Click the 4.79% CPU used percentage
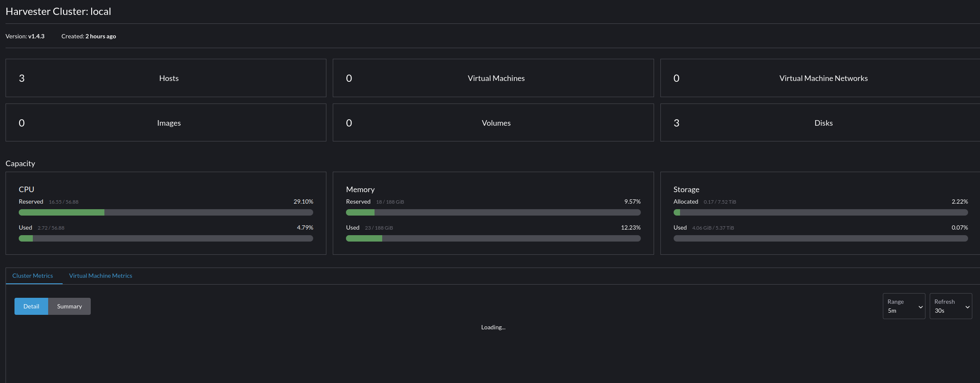The image size is (980, 383). click(305, 227)
